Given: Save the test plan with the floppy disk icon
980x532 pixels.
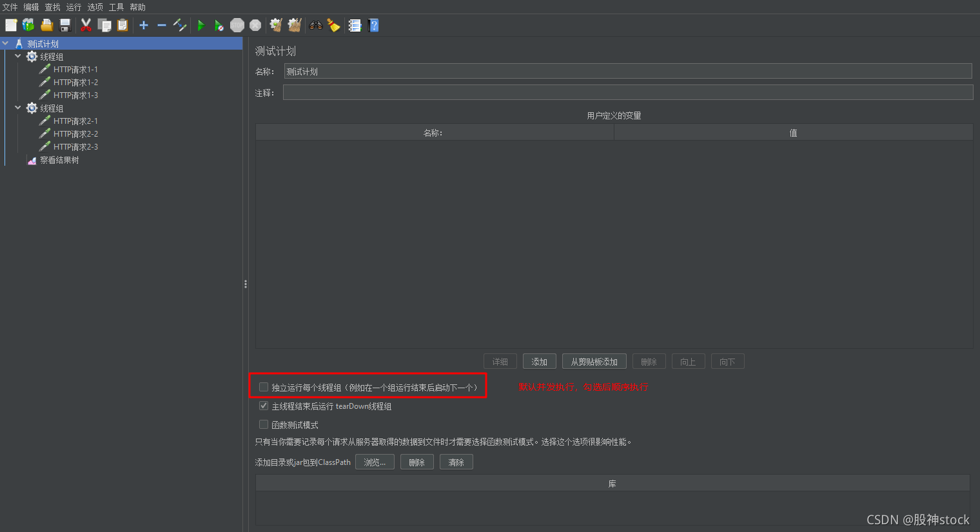Looking at the screenshot, I should [x=65, y=25].
